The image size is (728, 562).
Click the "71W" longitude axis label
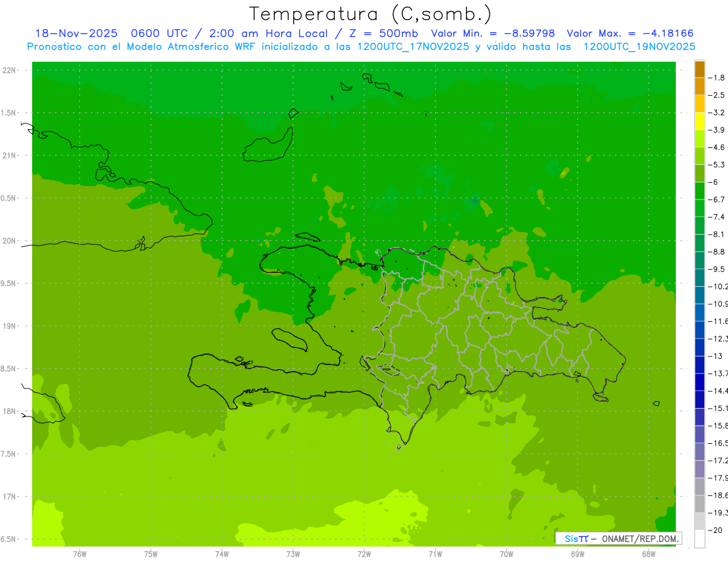point(435,554)
